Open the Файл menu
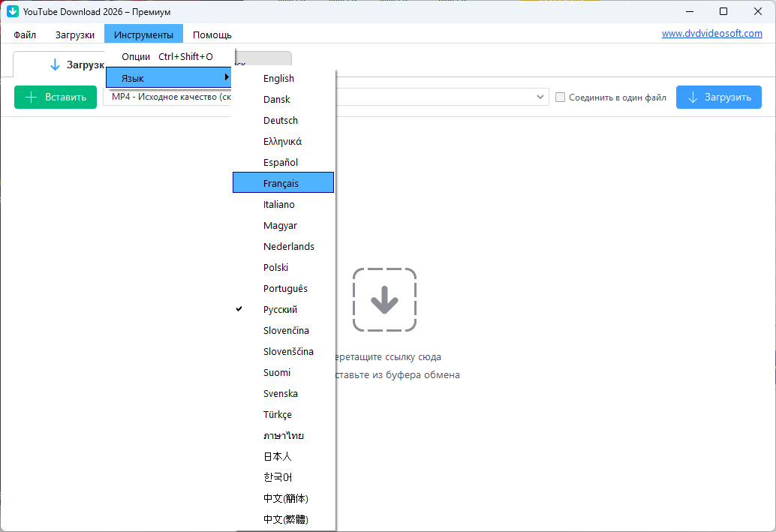The image size is (776, 532). (x=25, y=35)
